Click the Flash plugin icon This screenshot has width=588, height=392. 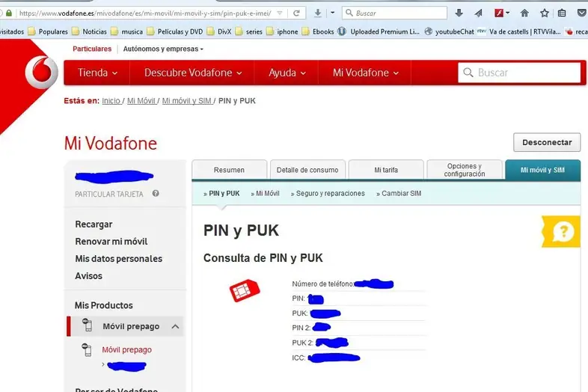click(499, 13)
